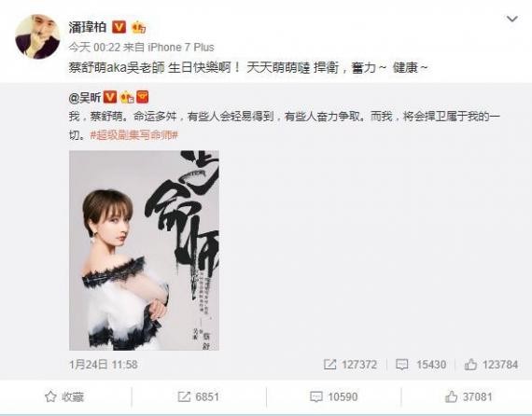532x416 pixels.
Task: Click the orange V badge beside 潘瑋柏
Action: tap(119, 27)
